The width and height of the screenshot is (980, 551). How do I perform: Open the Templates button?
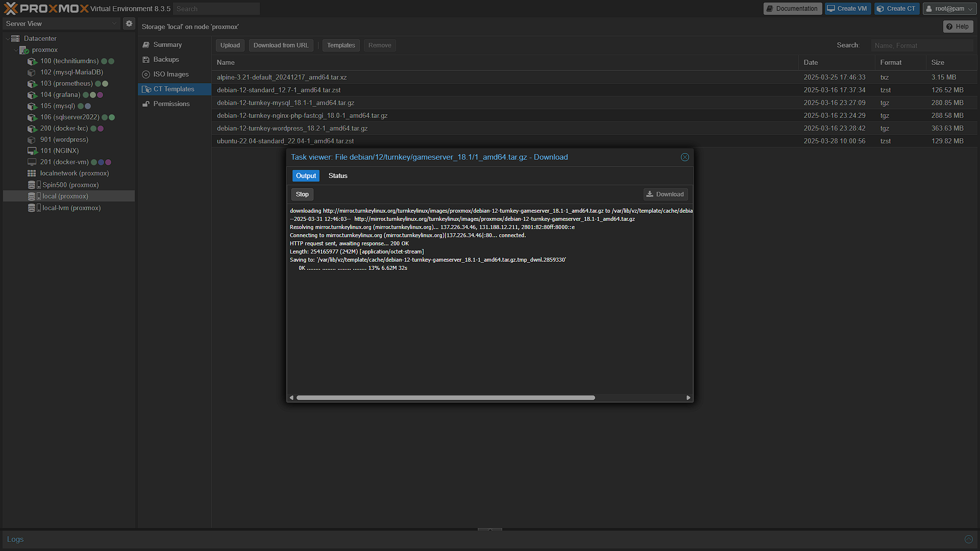pos(341,45)
